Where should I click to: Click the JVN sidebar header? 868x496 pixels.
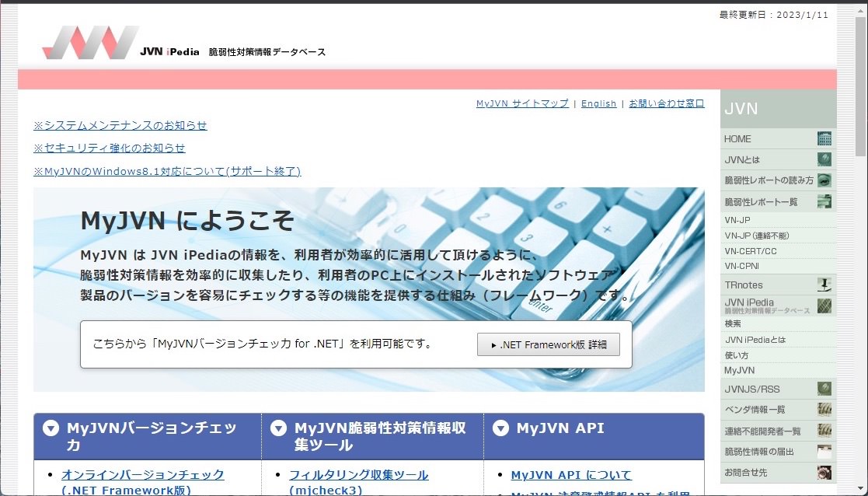coord(779,109)
